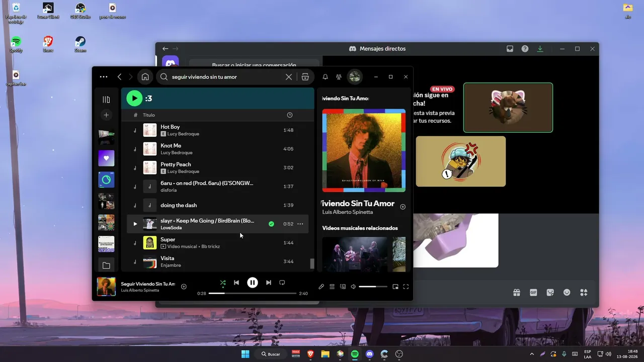Image resolution: width=644 pixels, height=362 pixels.
Task: Seek within the song progress bar
Action: (253, 293)
